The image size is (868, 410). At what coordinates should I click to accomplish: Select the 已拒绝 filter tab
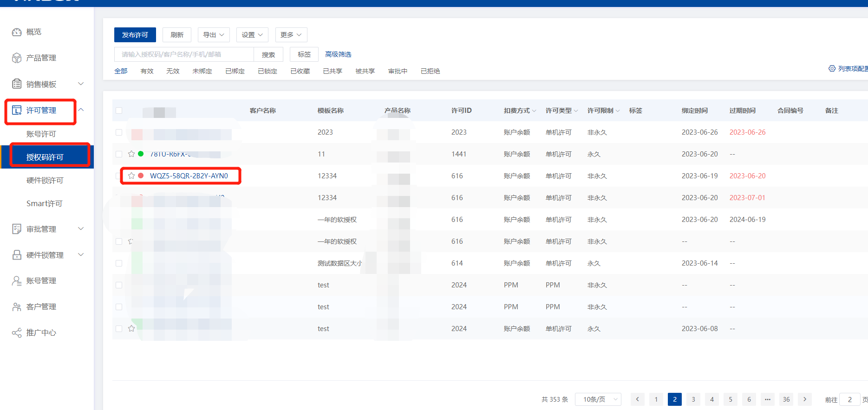[431, 71]
